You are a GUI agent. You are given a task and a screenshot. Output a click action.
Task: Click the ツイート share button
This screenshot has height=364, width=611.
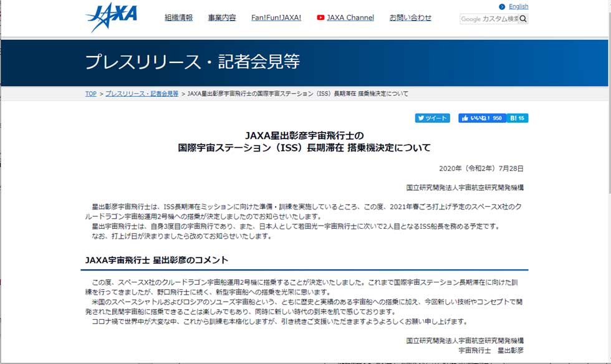pos(433,118)
